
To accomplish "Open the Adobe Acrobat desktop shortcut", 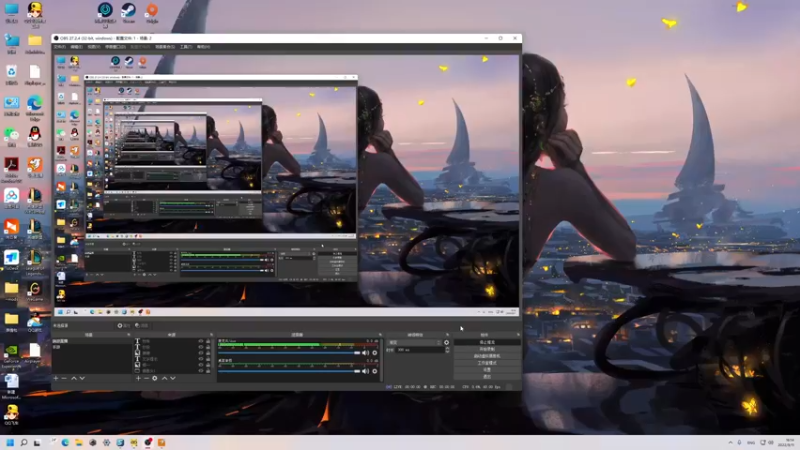I will tap(11, 169).
